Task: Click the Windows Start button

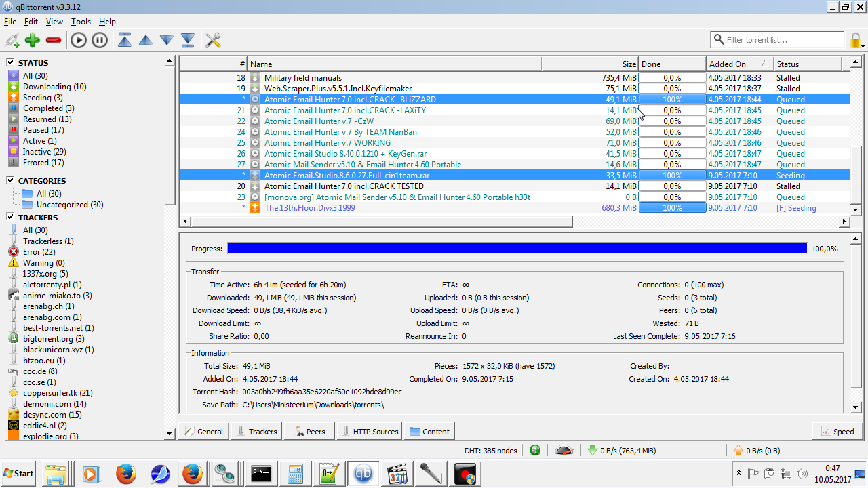Action: pos(19,473)
